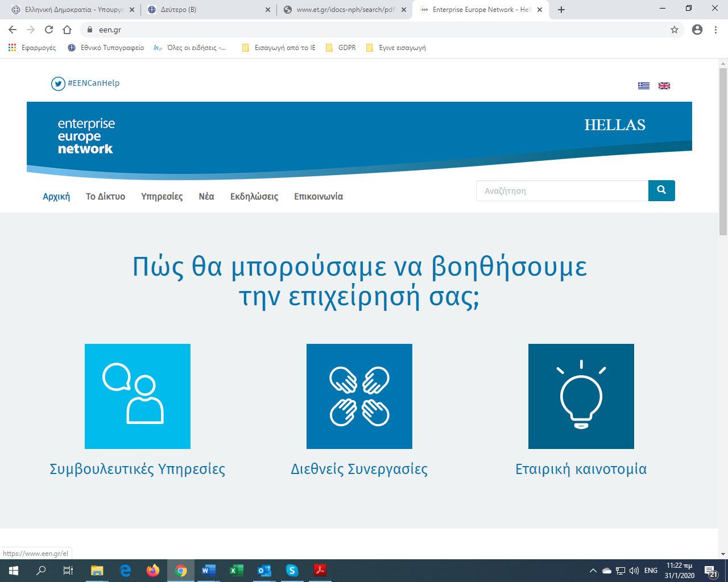Viewport: 728px width, 582px height.
Task: Open the Εκδηλώσεις menu item
Action: tap(254, 197)
